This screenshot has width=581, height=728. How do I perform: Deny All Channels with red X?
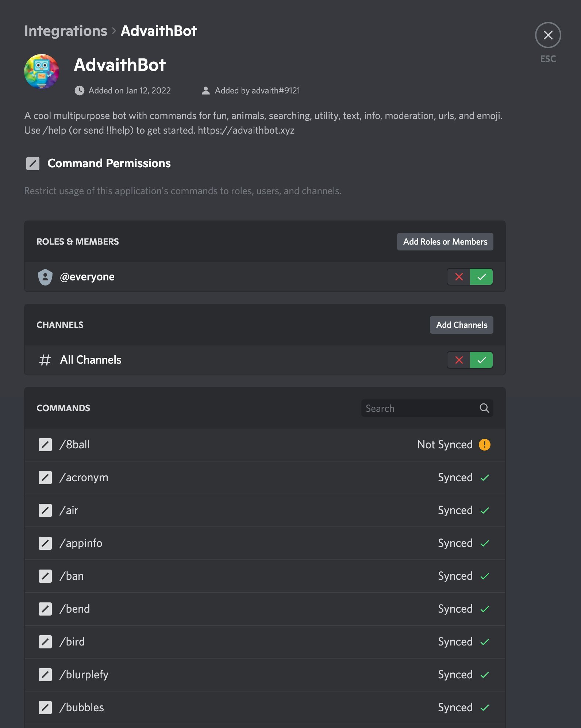tap(459, 360)
